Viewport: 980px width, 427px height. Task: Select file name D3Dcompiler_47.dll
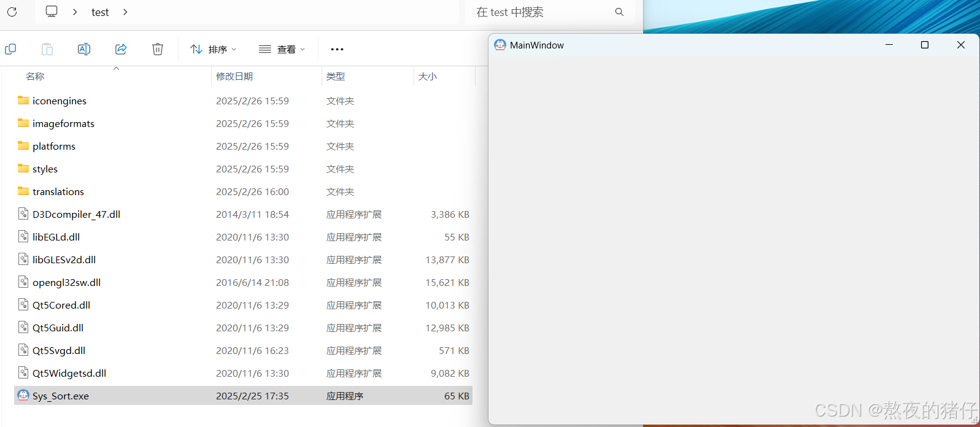point(76,214)
